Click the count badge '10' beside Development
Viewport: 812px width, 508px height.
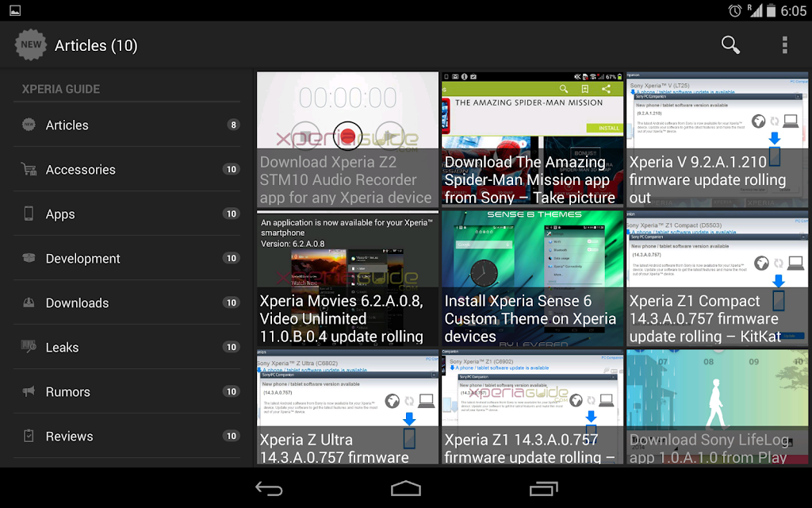231,258
